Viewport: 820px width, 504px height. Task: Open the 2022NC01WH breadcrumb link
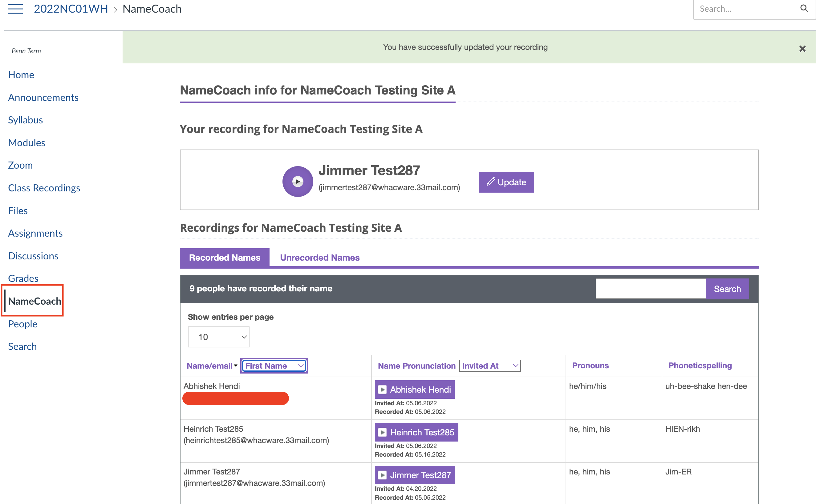coord(71,9)
